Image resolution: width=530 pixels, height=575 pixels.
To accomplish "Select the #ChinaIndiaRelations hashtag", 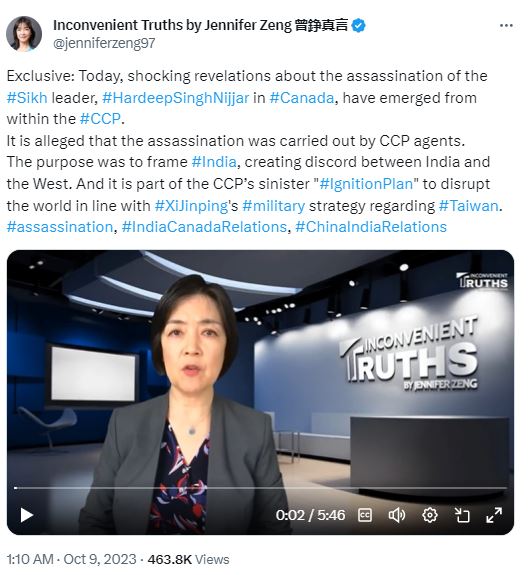I will tap(371, 227).
